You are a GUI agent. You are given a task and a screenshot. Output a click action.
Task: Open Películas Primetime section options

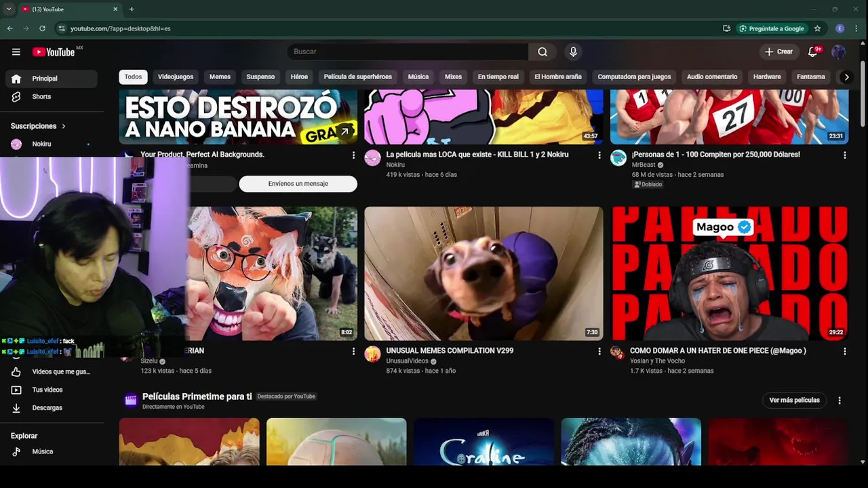click(840, 400)
